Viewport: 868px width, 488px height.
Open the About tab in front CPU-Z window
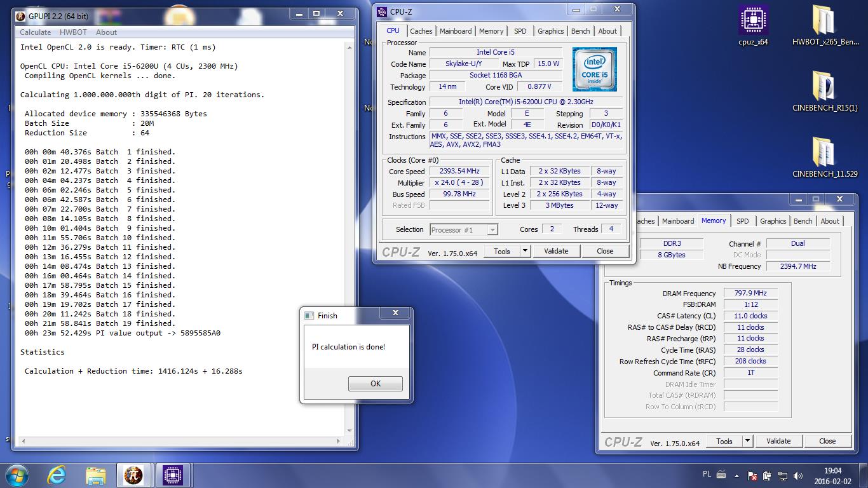[607, 31]
